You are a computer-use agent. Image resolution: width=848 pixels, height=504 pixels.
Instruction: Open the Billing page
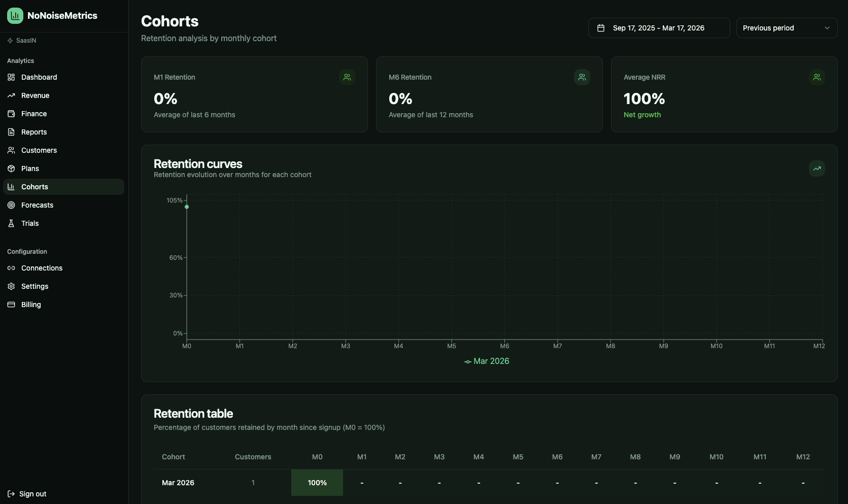31,305
